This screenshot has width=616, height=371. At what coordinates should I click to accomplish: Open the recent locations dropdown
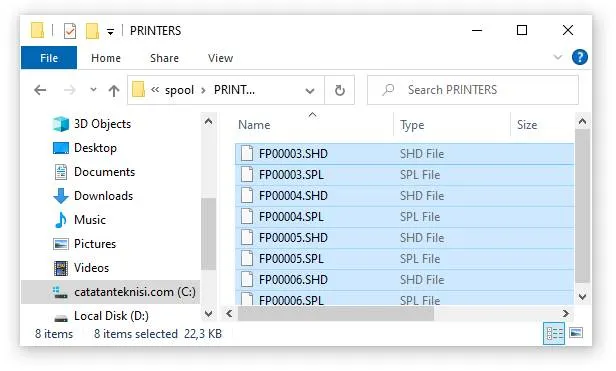(x=93, y=90)
